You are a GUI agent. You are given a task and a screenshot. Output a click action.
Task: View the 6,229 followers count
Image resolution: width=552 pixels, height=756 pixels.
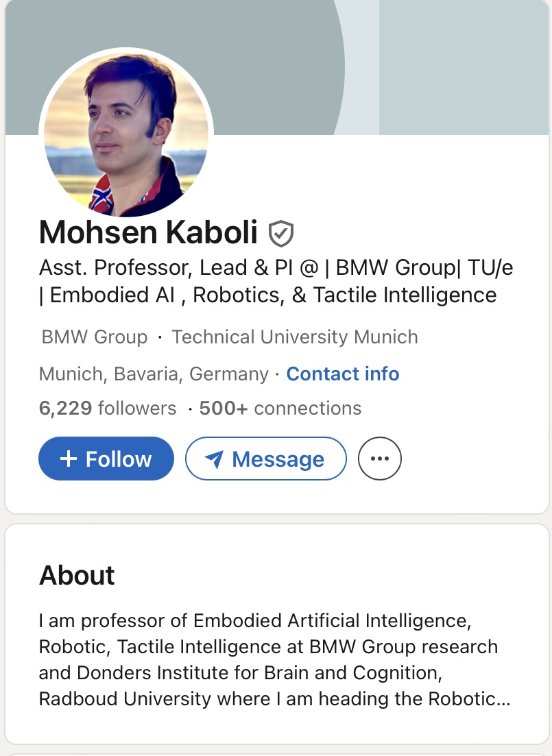coord(108,409)
